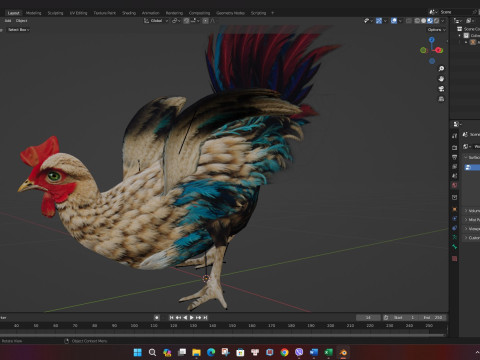Switch perspective/orthographic grid button

click(441, 99)
